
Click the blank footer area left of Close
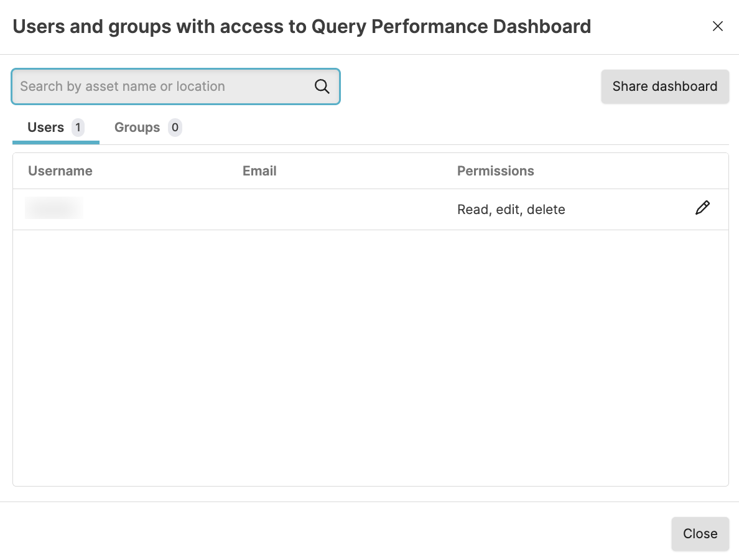[336, 533]
